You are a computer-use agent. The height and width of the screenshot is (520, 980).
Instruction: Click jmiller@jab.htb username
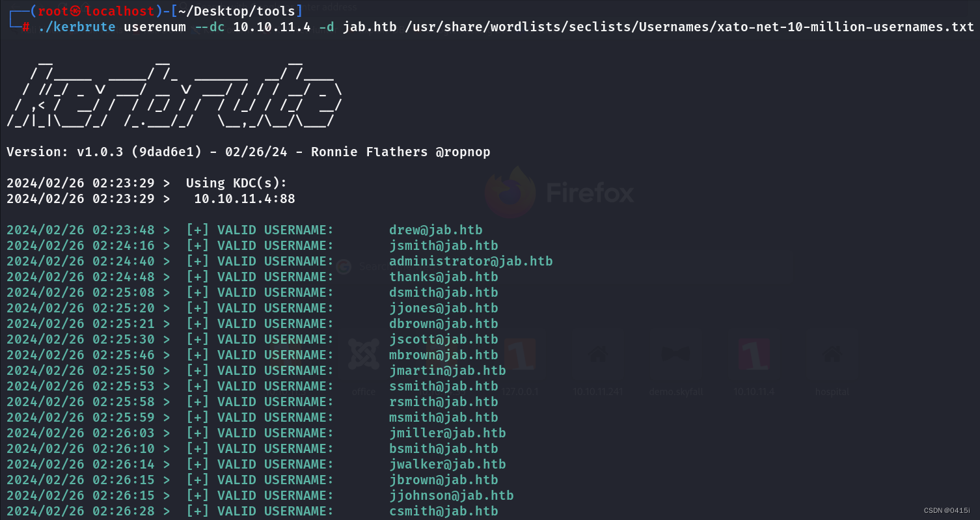point(448,433)
